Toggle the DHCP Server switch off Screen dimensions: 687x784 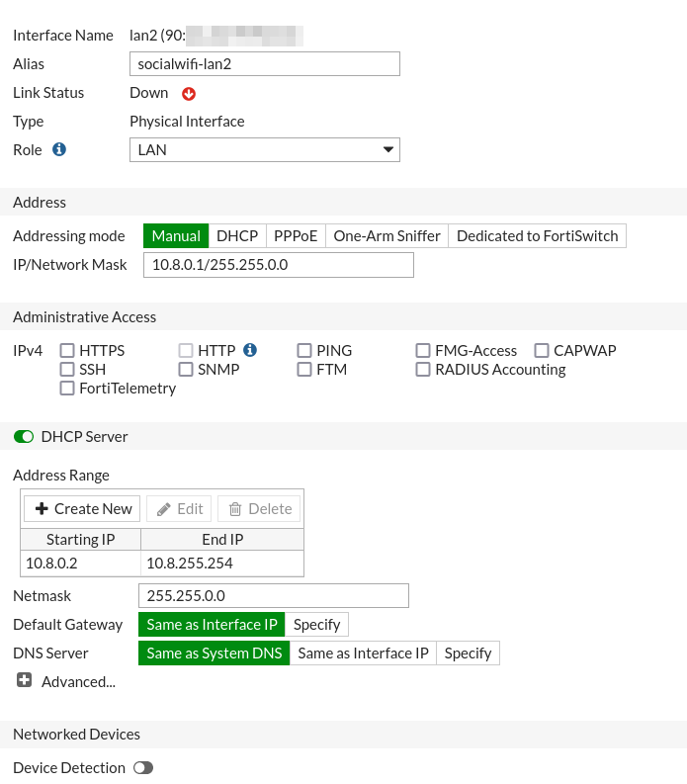pos(24,437)
